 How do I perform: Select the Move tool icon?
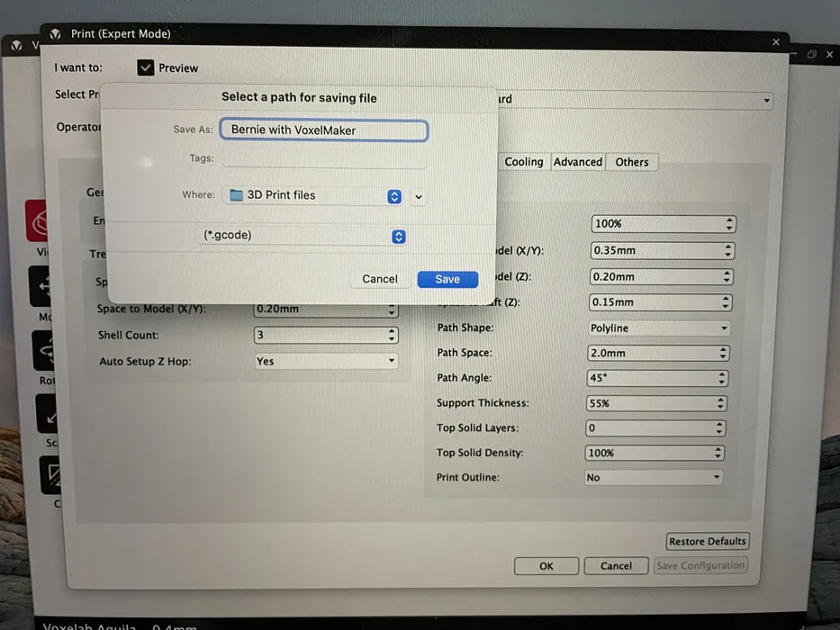click(x=43, y=287)
